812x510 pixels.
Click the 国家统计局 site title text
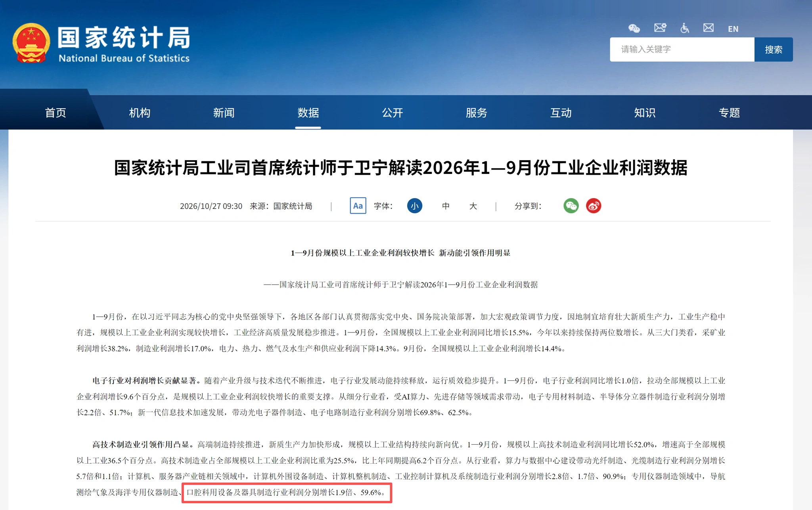coord(124,37)
